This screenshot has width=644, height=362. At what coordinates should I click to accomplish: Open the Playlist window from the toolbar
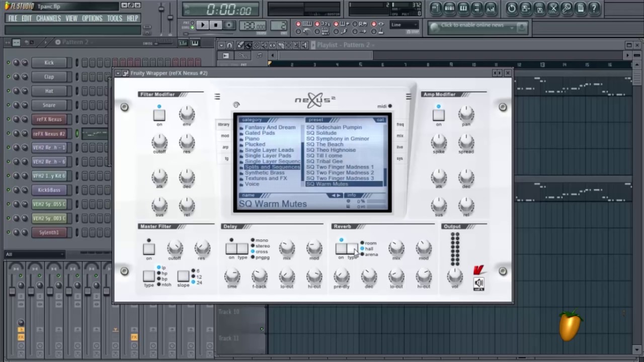click(x=436, y=8)
